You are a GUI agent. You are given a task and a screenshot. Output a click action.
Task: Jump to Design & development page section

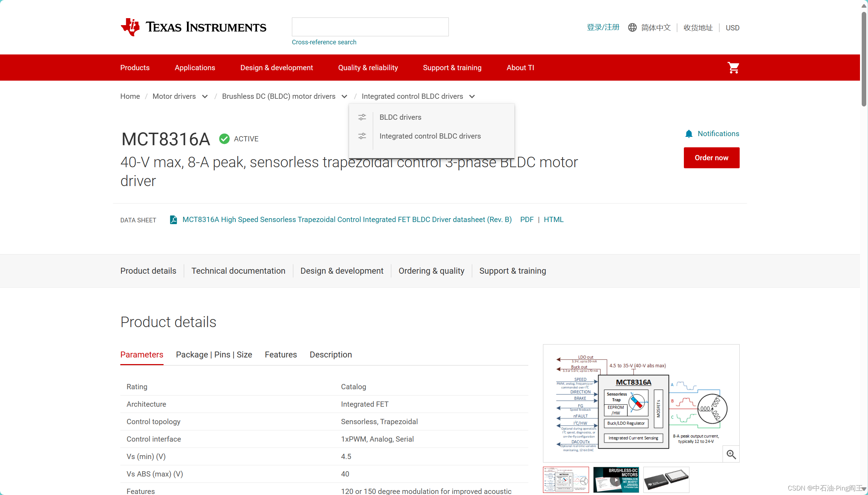(342, 271)
